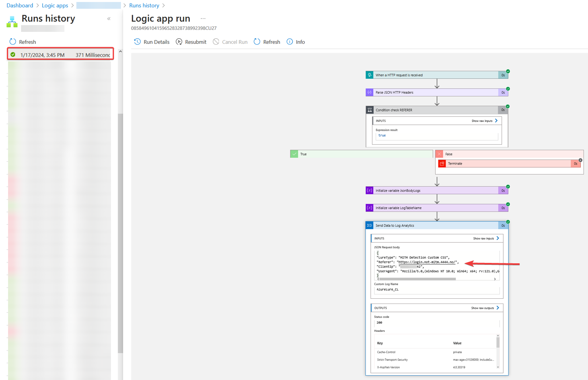Click the status code 200 value
Image resolution: width=588 pixels, height=380 pixels.
380,323
